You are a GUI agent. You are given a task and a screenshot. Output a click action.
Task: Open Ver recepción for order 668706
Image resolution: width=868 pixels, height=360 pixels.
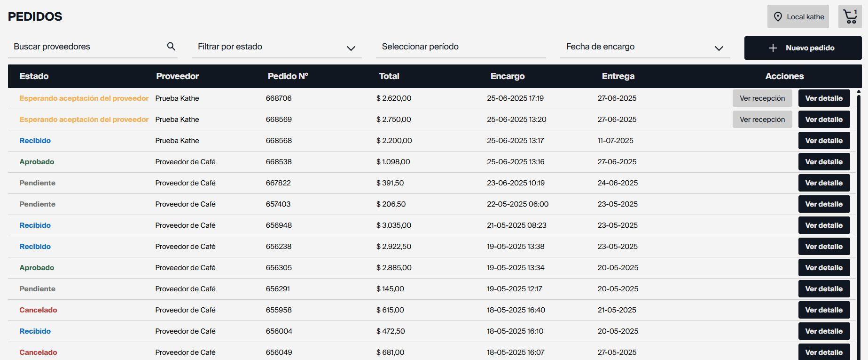coord(762,98)
